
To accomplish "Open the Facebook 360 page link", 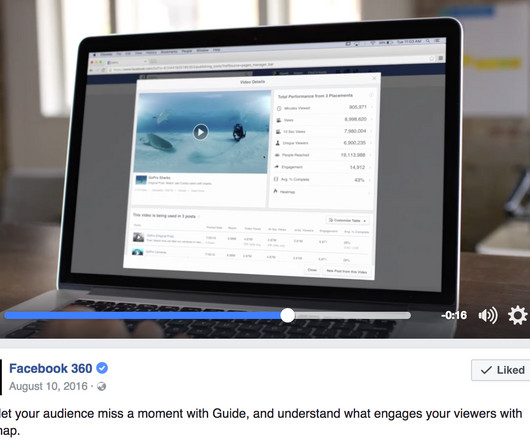I will point(51,368).
